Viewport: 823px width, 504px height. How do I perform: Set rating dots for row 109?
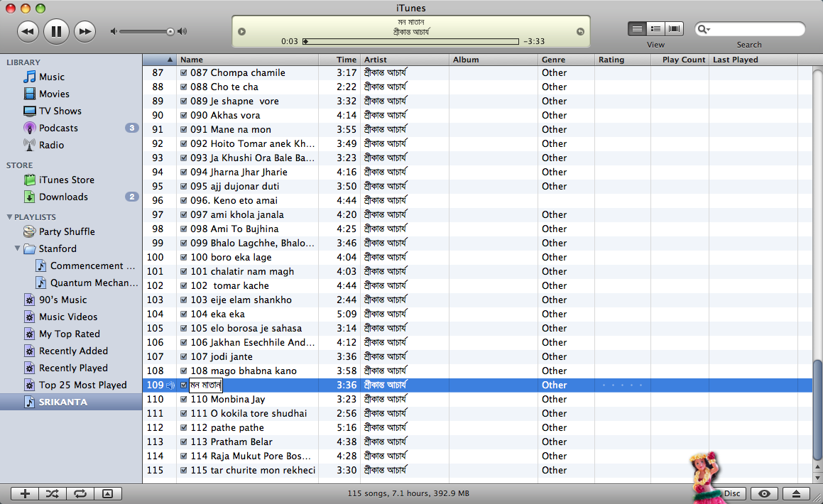click(622, 385)
